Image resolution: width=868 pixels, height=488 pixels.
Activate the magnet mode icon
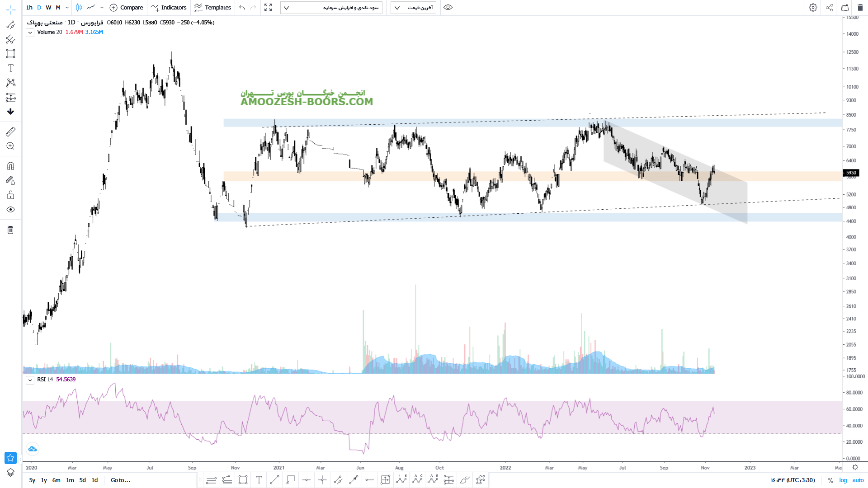(x=10, y=166)
